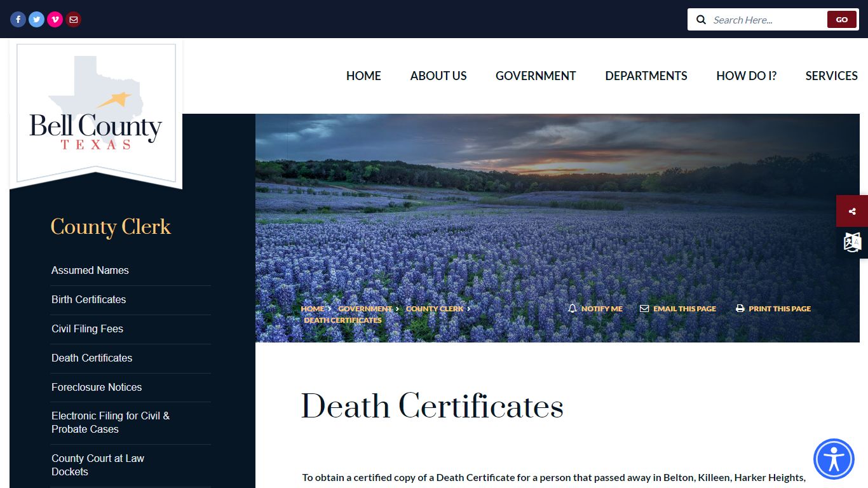Screen dimensions: 868x488
Task: Click the search magnifier icon
Action: 702,20
